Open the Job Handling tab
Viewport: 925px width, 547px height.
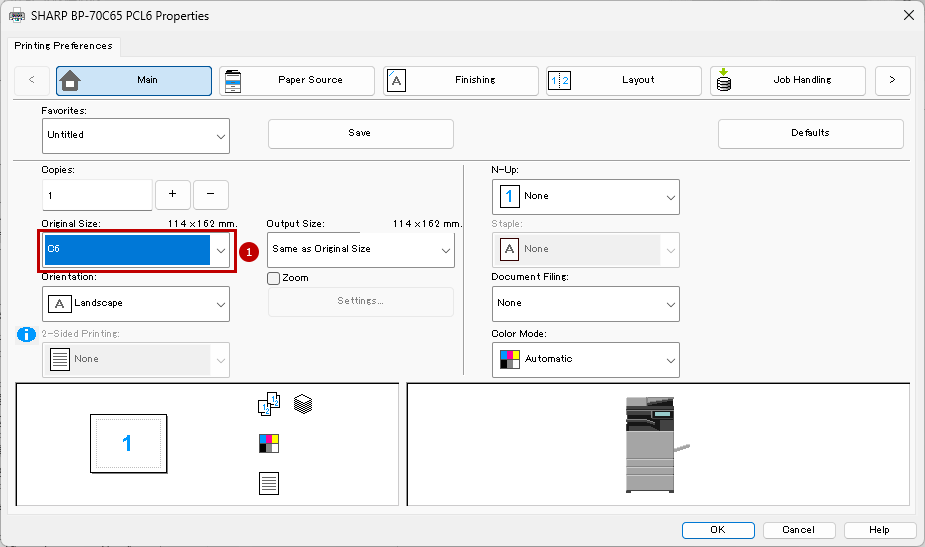[788, 80]
